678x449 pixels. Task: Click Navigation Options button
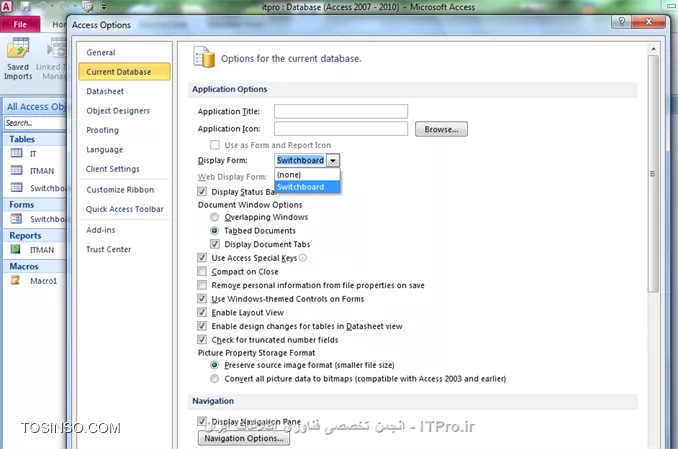point(244,438)
